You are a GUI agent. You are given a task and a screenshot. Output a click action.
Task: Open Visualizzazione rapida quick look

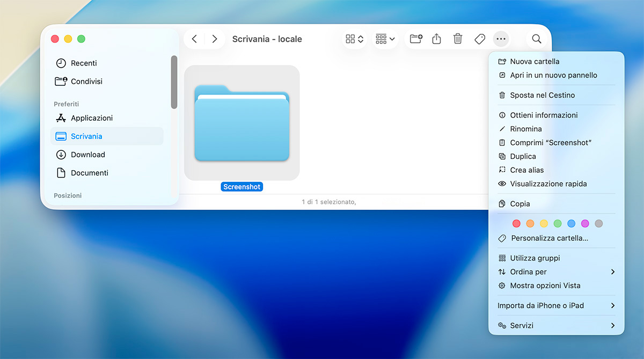tap(548, 184)
